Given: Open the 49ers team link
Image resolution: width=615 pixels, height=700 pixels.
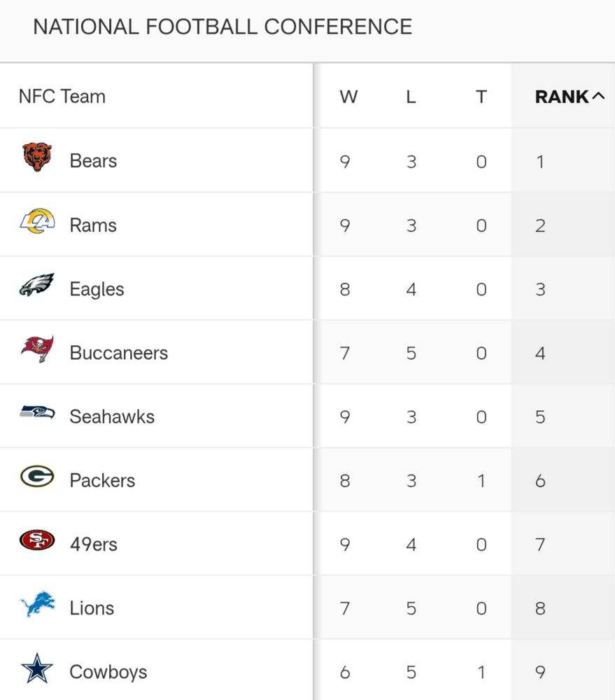Looking at the screenshot, I should tap(94, 544).
